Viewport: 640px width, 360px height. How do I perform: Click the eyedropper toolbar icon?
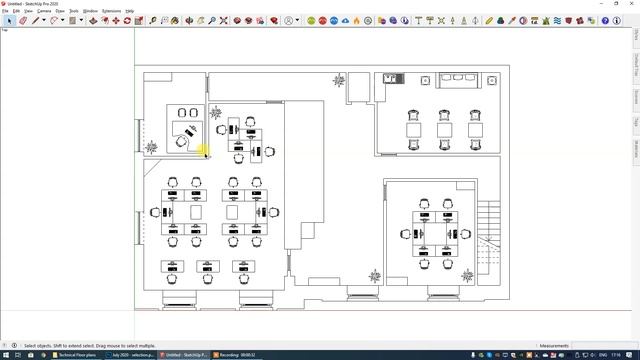[512, 20]
